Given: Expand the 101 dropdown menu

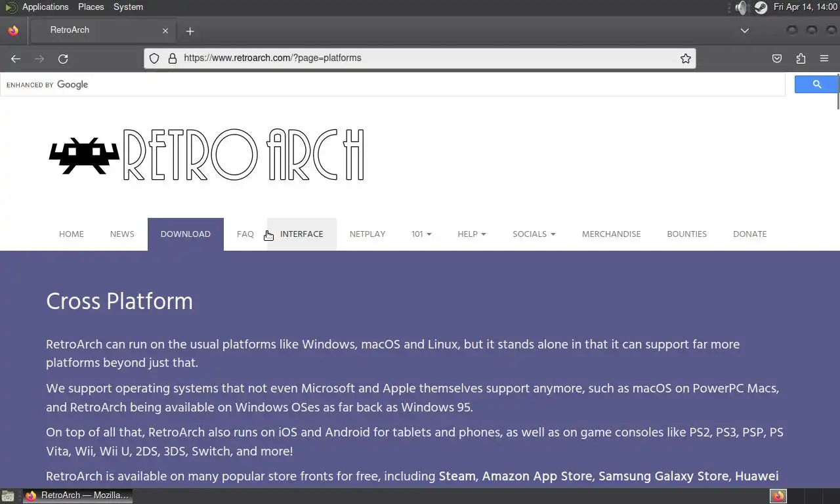Looking at the screenshot, I should click(421, 234).
